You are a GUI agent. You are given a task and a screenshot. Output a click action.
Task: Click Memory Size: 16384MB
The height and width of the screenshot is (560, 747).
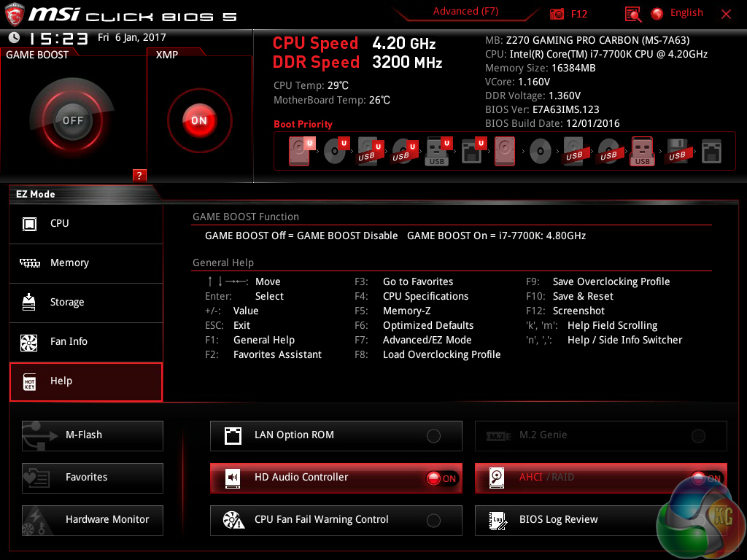541,68
